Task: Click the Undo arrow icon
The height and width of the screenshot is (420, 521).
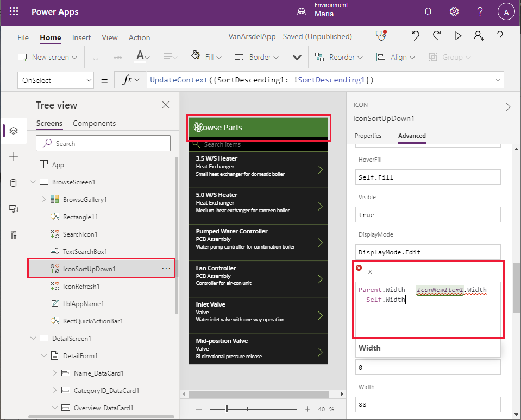Action: (x=416, y=36)
